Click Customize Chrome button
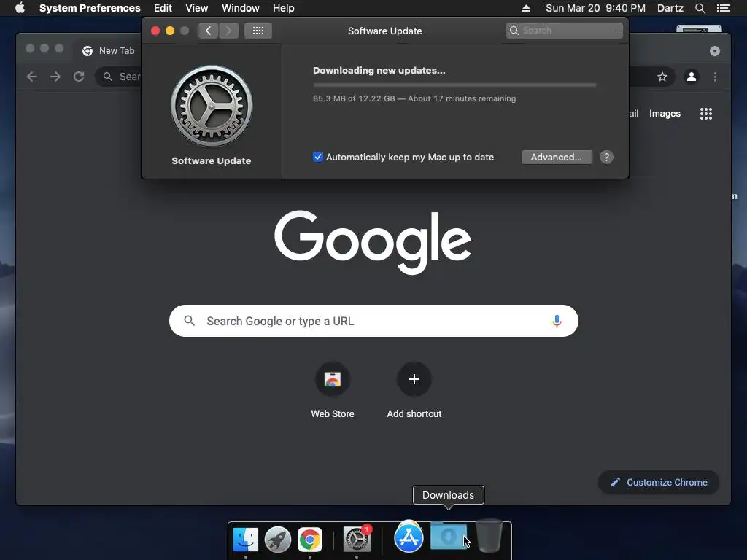 659,483
